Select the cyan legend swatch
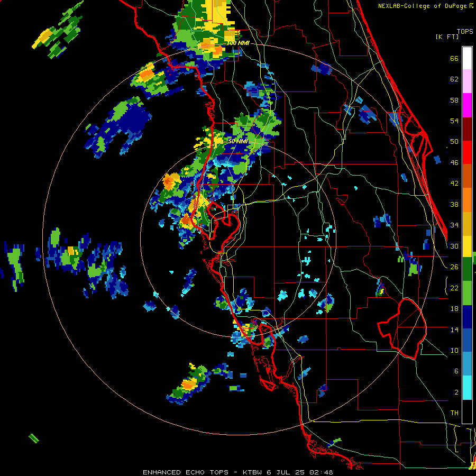 (x=467, y=388)
